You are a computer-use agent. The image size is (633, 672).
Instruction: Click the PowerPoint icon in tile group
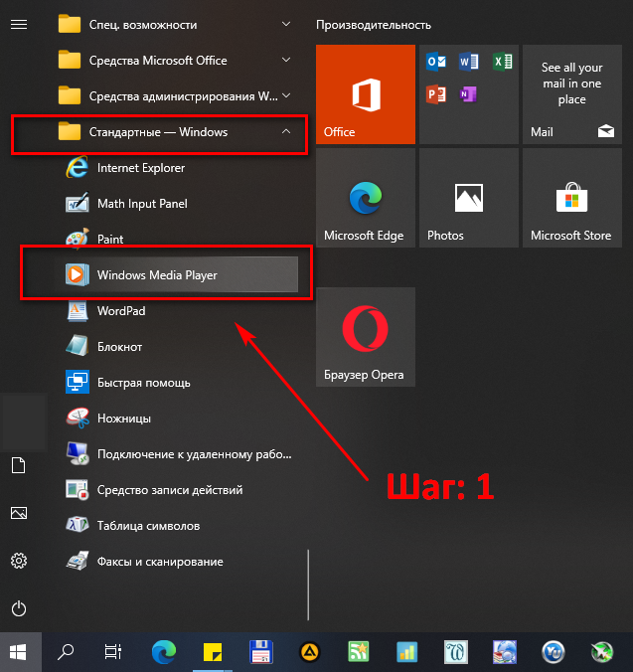pos(436,94)
